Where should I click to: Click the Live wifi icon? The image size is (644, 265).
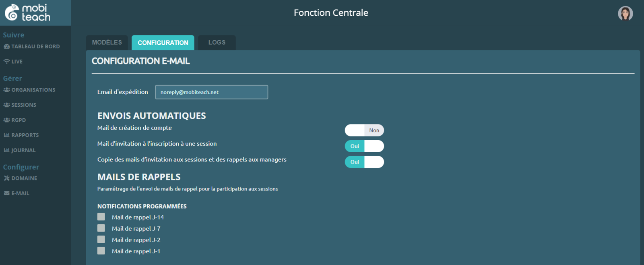coord(6,62)
